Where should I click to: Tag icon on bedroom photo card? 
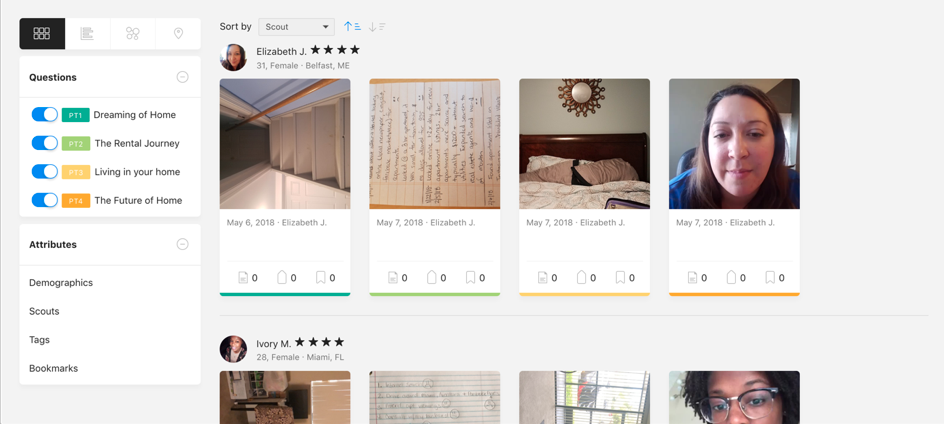(x=581, y=277)
